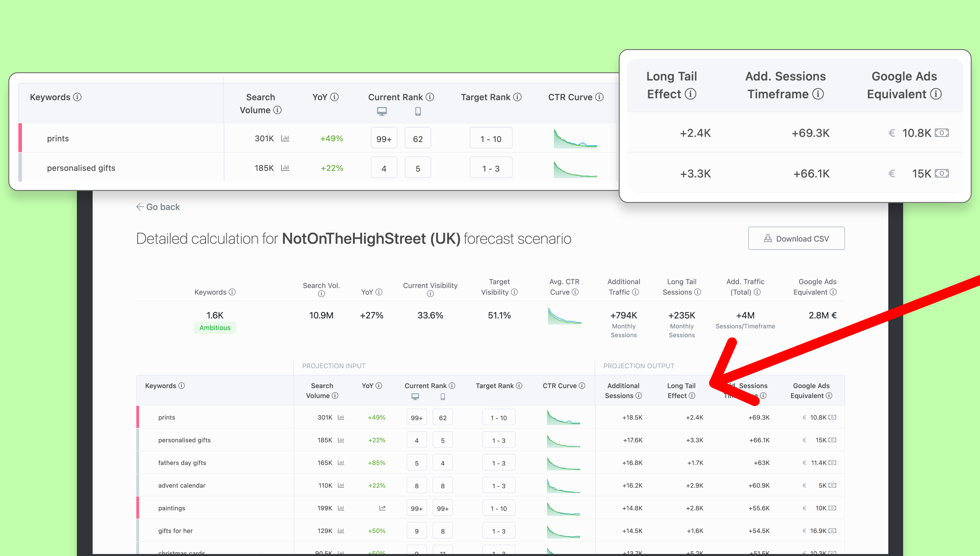Open the bar chart icon beside 301K in the zoomed top panel
The image size is (980, 556).
tap(285, 138)
